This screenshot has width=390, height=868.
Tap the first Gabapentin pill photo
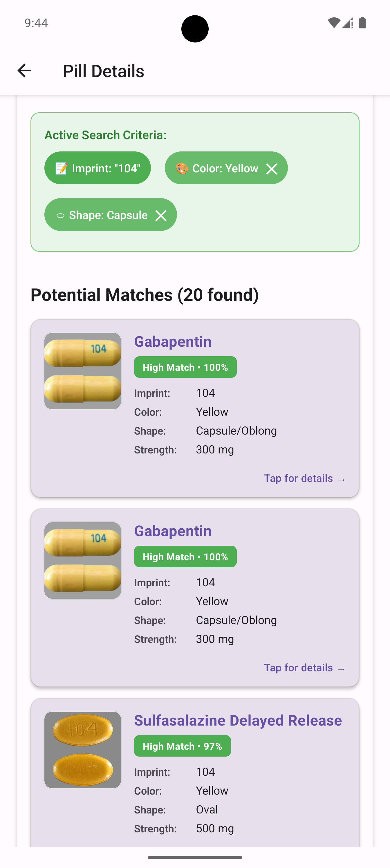click(83, 370)
